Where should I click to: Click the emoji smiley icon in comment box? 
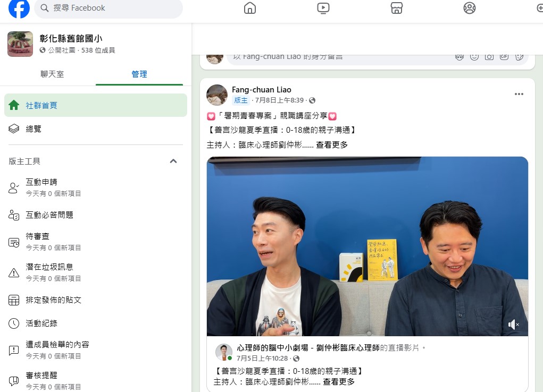[x=474, y=57]
